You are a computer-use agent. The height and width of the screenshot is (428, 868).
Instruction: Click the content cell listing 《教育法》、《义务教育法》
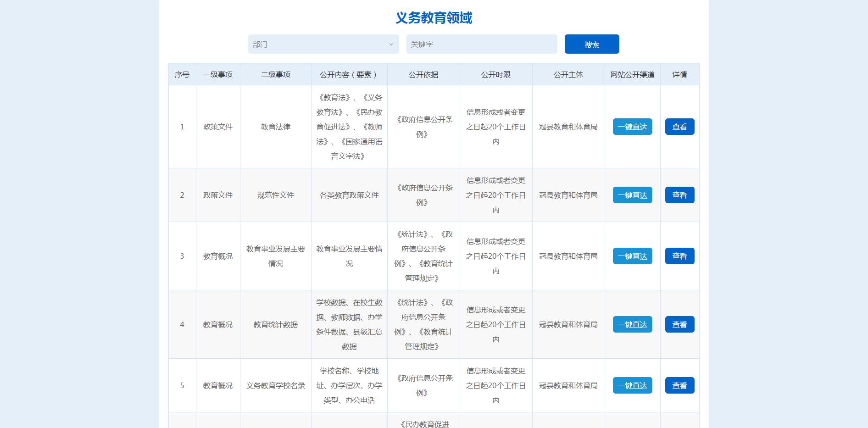click(x=350, y=127)
